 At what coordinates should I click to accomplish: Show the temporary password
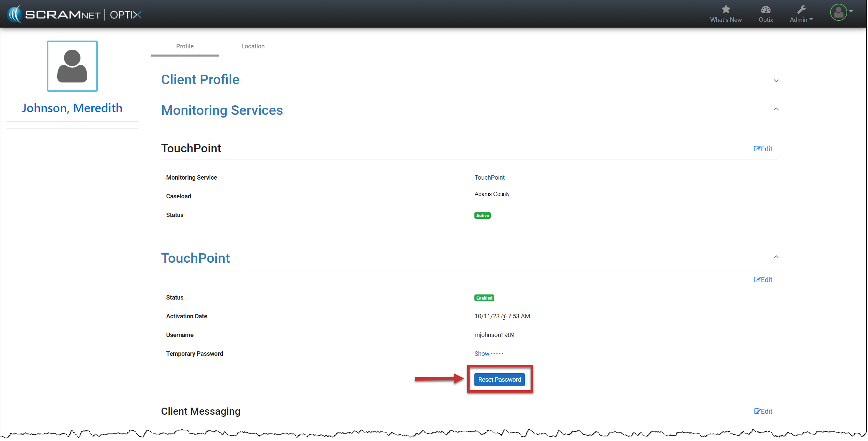(482, 354)
